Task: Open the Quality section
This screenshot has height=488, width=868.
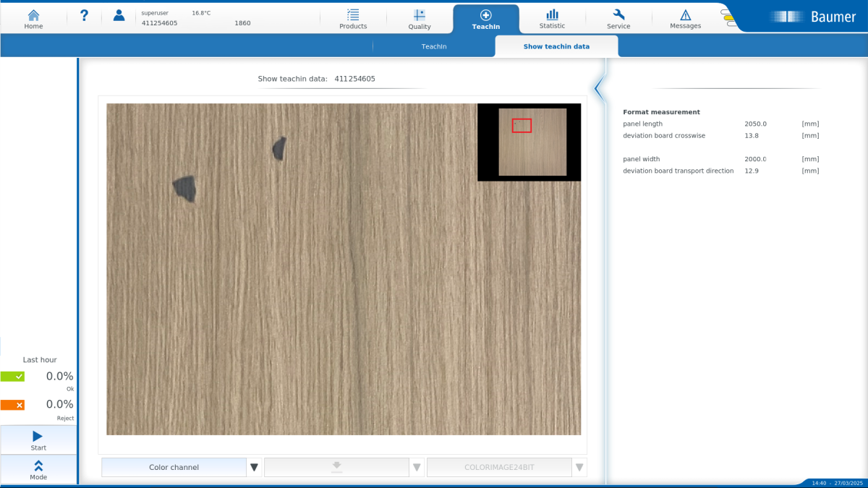Action: click(x=419, y=19)
